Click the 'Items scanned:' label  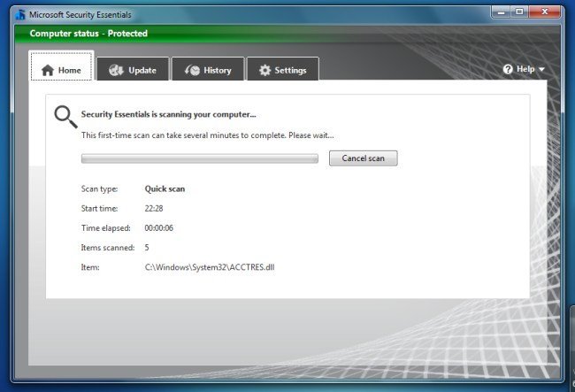coord(108,248)
